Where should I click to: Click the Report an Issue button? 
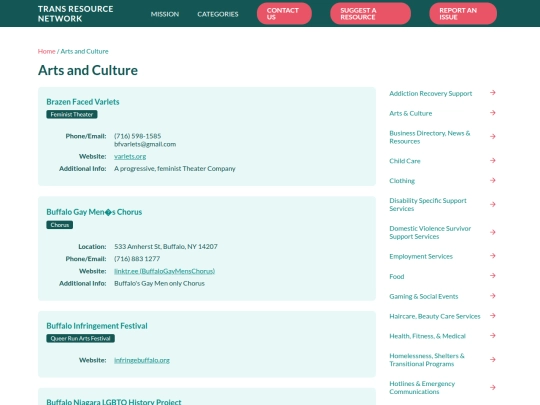463,13
